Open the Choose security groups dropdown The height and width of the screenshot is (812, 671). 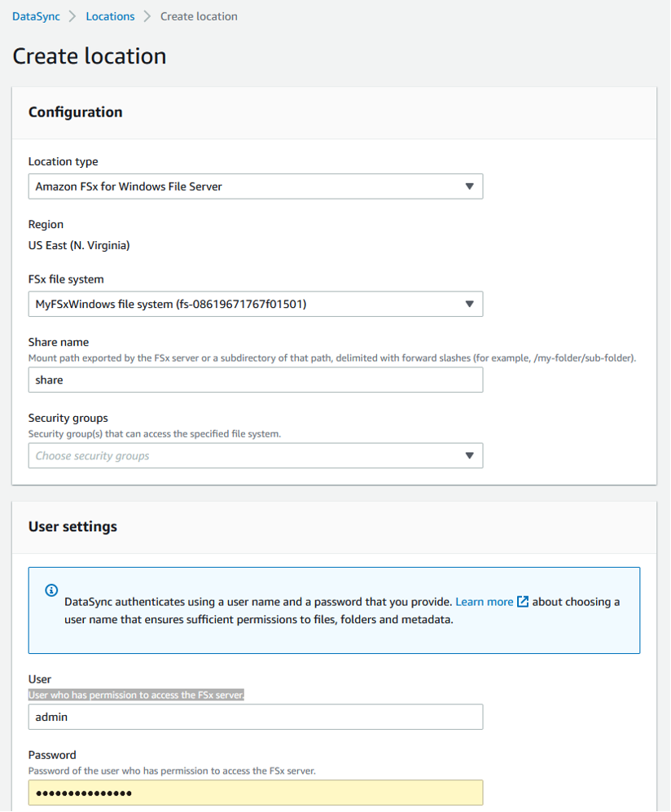244,455
